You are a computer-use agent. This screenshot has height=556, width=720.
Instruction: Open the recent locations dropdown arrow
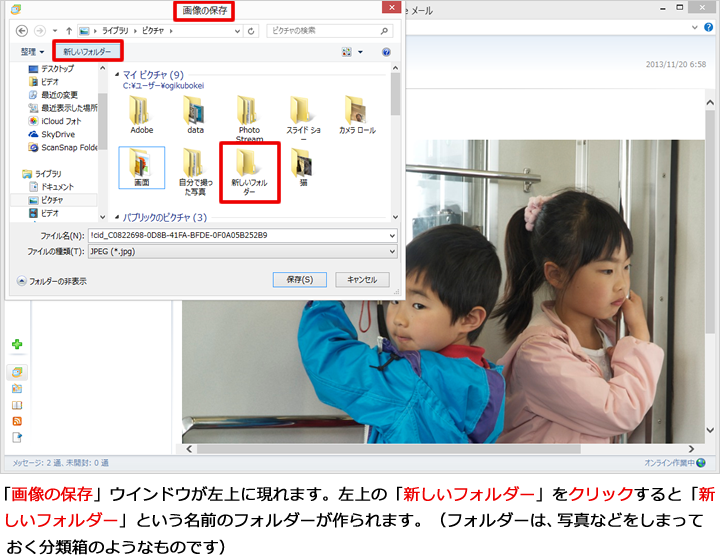55,31
